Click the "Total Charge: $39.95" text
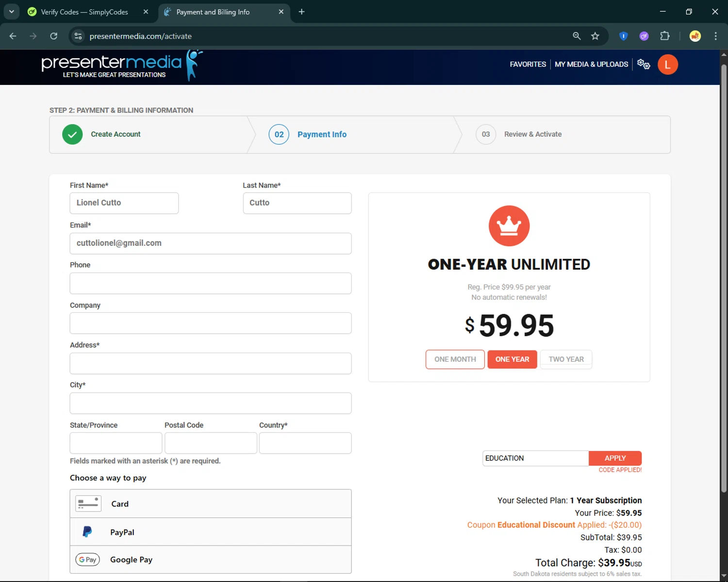This screenshot has height=582, width=728. [x=589, y=563]
